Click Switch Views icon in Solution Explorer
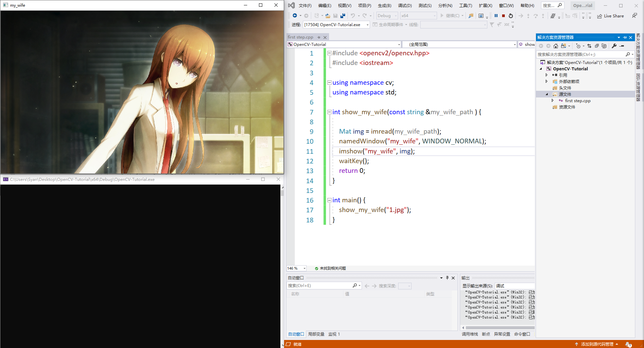Image resolution: width=644 pixels, height=348 pixels. [563, 46]
